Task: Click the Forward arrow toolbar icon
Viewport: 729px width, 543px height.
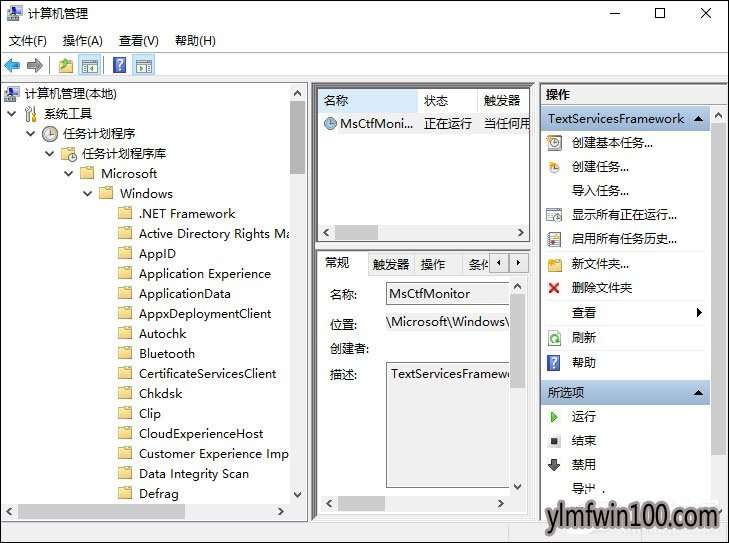Action: tap(35, 66)
